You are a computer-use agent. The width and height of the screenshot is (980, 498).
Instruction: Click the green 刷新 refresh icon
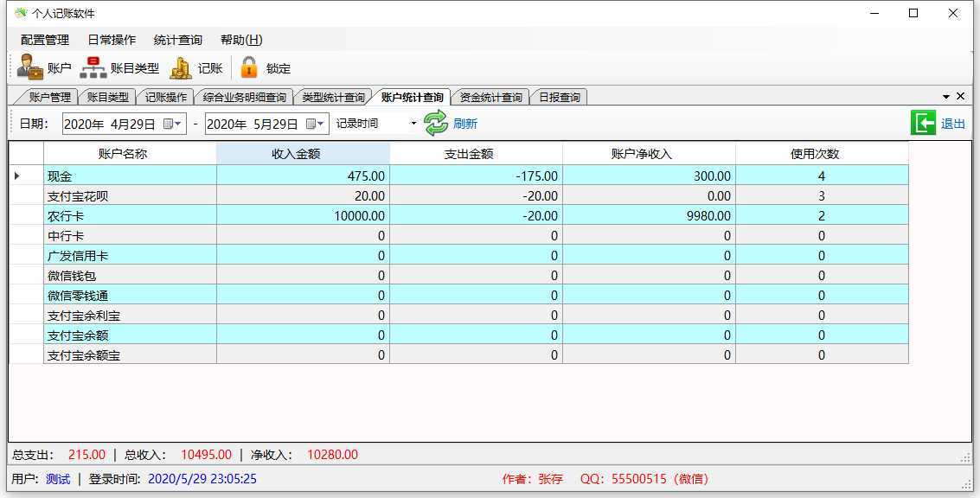point(436,123)
